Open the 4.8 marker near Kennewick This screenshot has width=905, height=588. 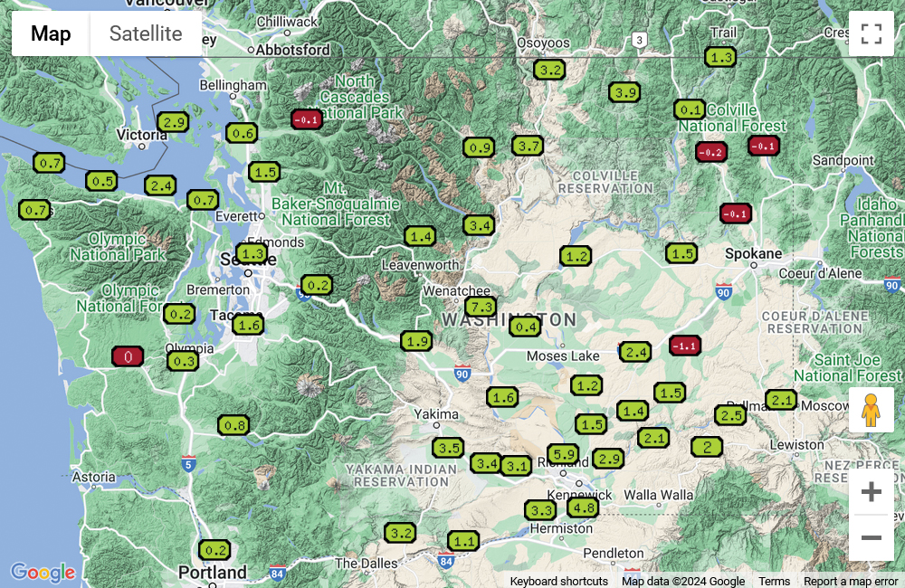tap(582, 507)
